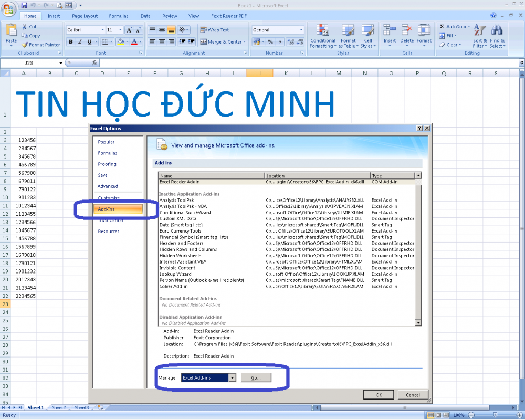Click Grow Font button
This screenshot has width=525, height=420.
[129, 30]
